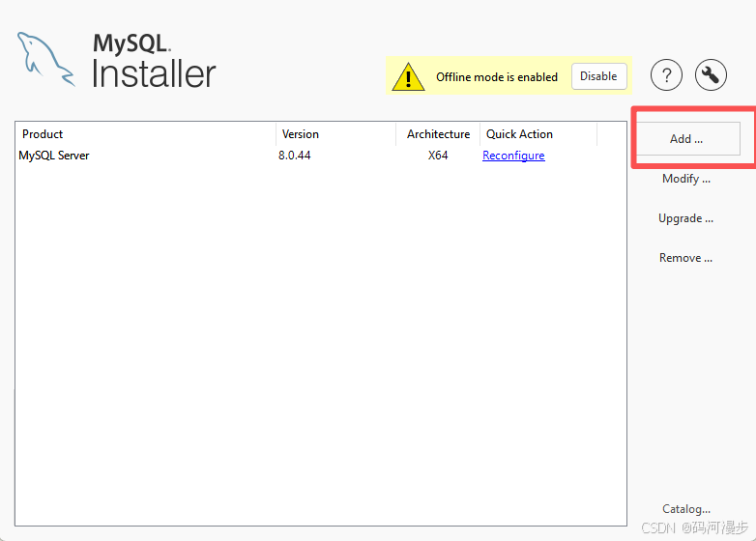Screen dimensions: 756x541
Task: Click the Quick Action column header
Action: point(538,134)
